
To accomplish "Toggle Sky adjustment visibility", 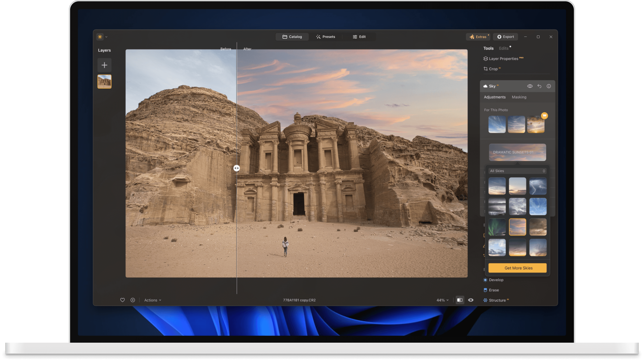I will coord(530,86).
